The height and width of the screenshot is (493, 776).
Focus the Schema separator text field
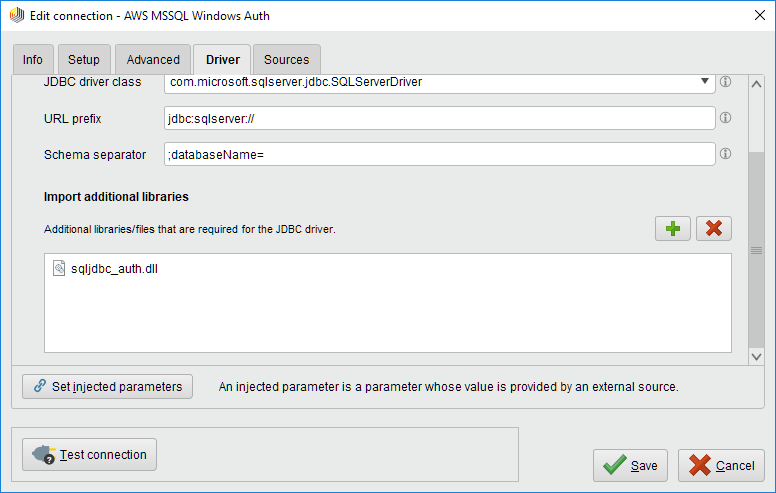(439, 154)
